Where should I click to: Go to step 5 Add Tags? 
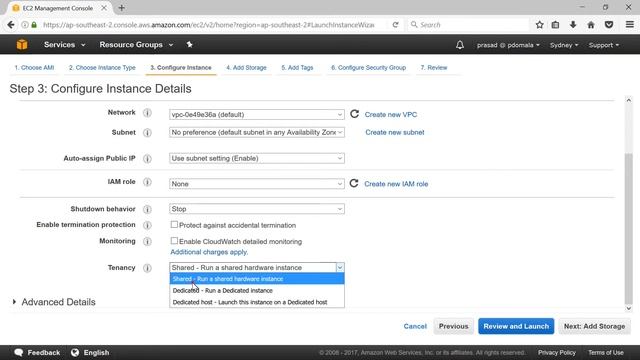coord(297,68)
